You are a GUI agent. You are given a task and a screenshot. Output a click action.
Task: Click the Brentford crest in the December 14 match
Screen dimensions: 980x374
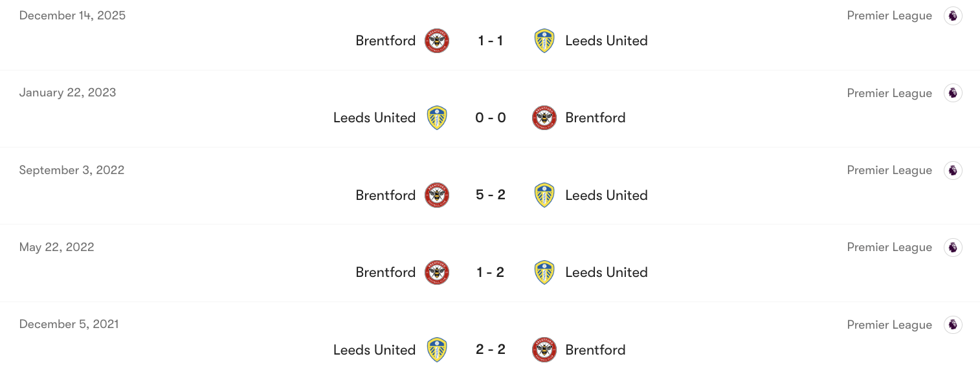coord(437,40)
